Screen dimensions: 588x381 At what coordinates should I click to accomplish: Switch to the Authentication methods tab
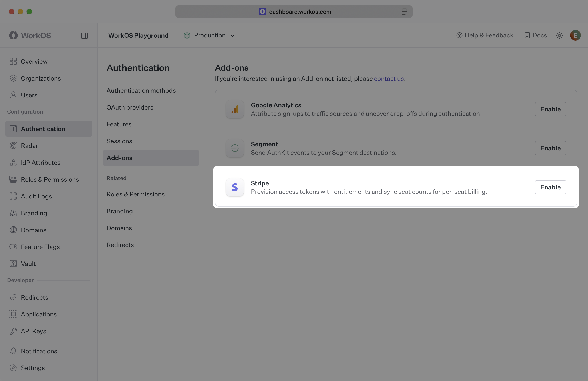(x=141, y=90)
